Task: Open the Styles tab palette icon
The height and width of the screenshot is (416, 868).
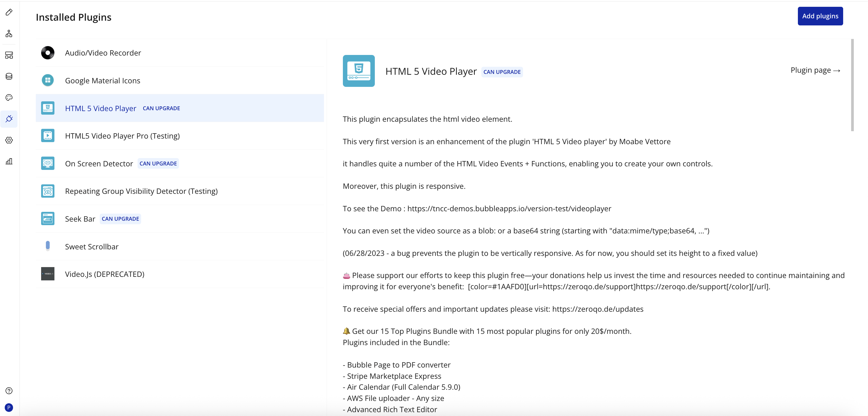Action: (9, 97)
